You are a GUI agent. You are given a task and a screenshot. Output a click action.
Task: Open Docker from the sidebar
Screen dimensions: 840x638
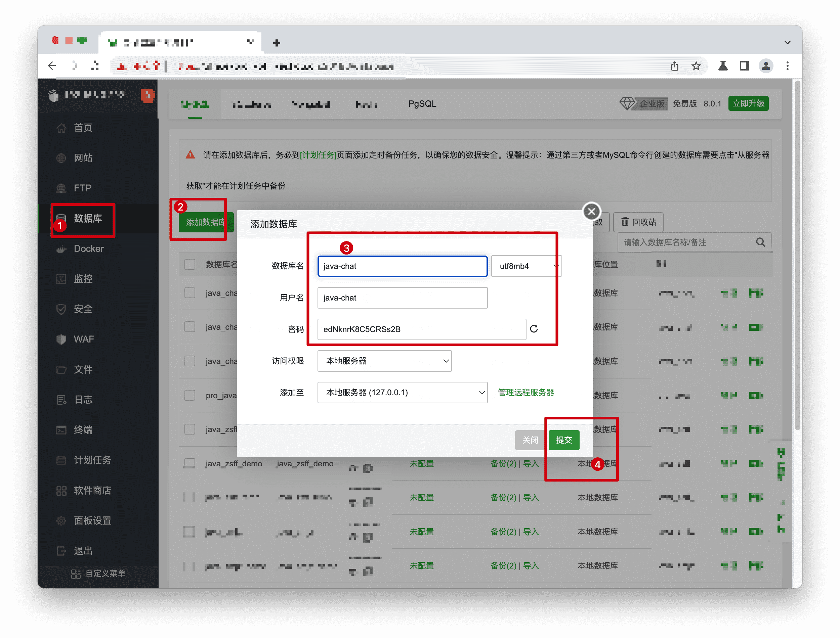tap(88, 249)
